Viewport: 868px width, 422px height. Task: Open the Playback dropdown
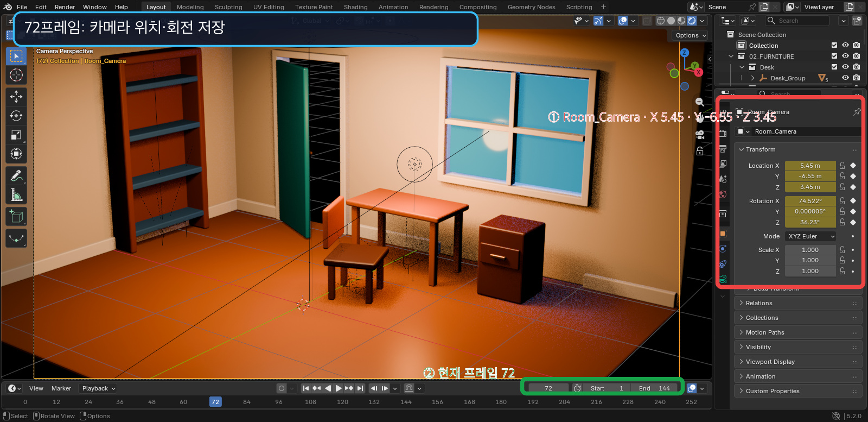(x=98, y=388)
